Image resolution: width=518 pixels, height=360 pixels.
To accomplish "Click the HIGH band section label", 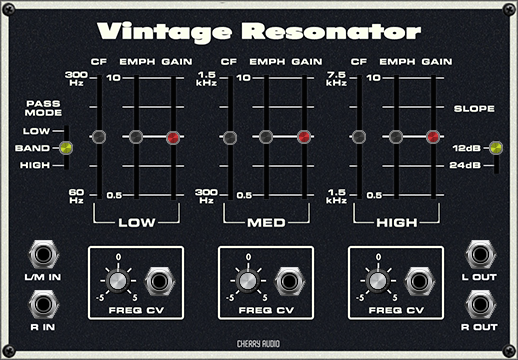I will [x=397, y=223].
